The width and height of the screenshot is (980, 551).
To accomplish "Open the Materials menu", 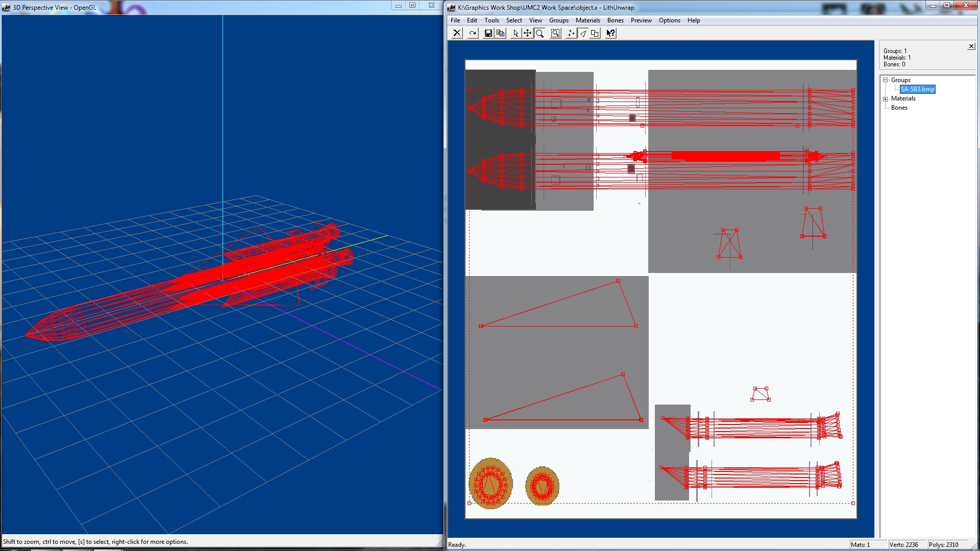I will click(x=587, y=20).
